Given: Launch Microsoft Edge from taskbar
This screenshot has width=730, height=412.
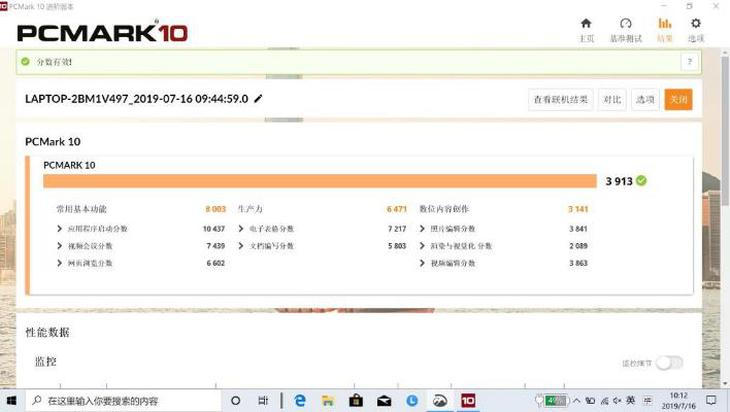Looking at the screenshot, I should 300,400.
